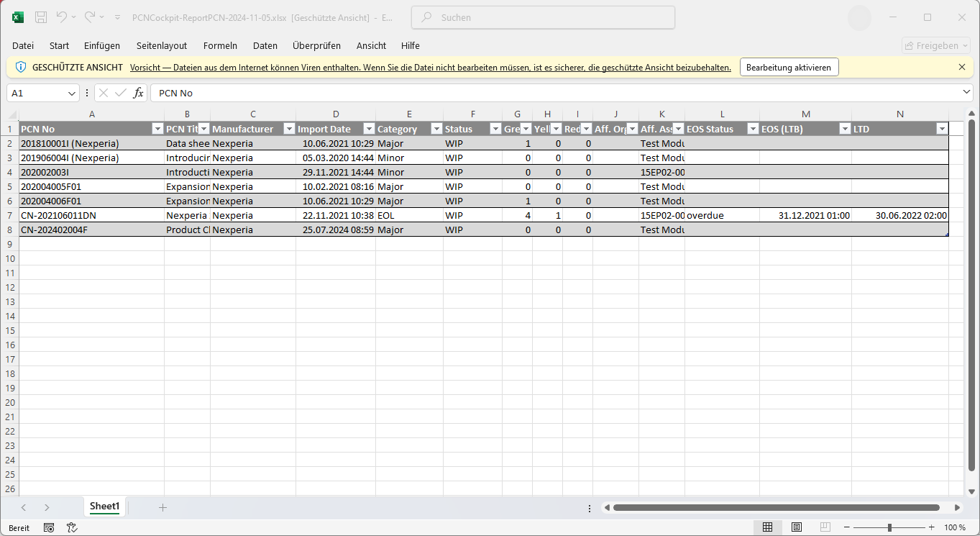Select the Sheet1 tab
The width and height of the screenshot is (980, 536).
104,507
